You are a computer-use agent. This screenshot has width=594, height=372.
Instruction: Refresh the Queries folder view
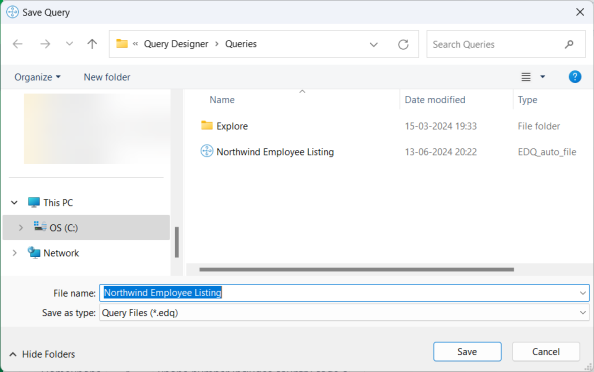tap(403, 44)
